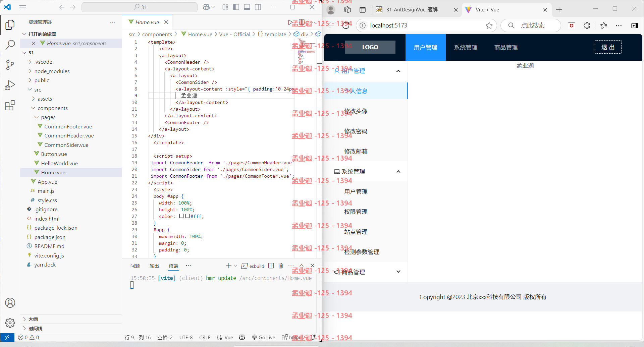Click the VS Code hamburger menu

[x=22, y=7]
